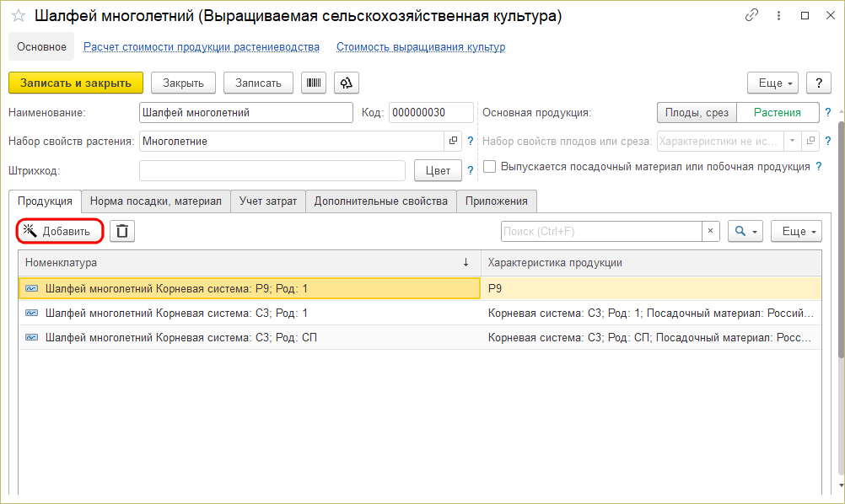
Task: Click into the 'Поиск (Ctrl+F)' search field
Action: click(600, 231)
